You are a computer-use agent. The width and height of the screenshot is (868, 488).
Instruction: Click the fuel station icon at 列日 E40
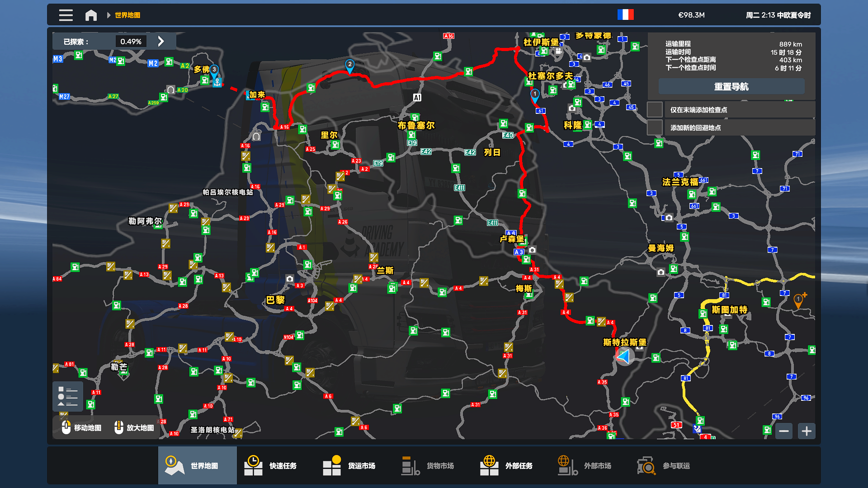click(x=504, y=123)
